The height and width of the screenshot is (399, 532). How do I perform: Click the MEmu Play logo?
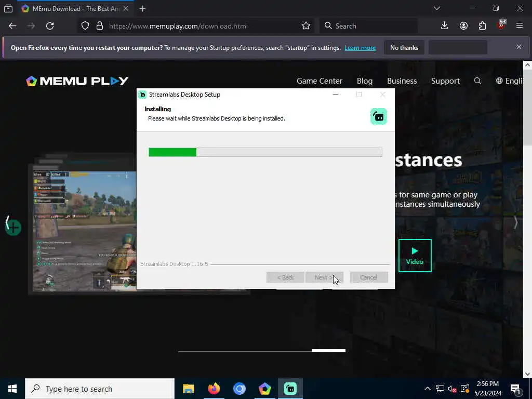[77, 81]
